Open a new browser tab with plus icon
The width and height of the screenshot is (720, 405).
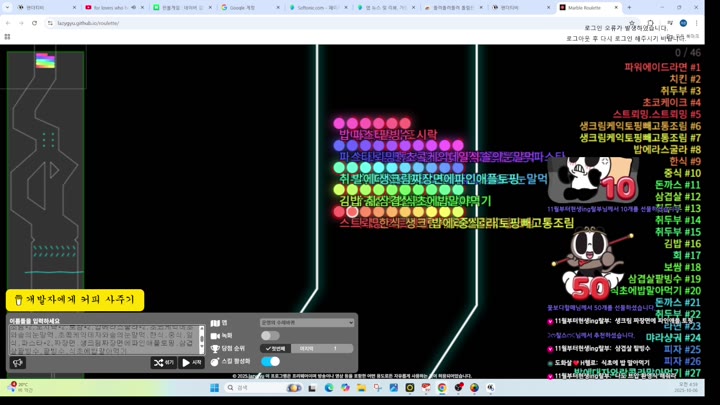pos(629,7)
